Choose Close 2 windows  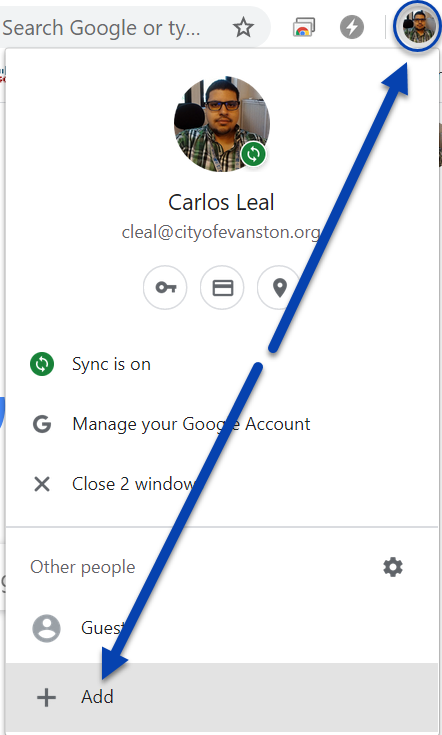point(222,484)
